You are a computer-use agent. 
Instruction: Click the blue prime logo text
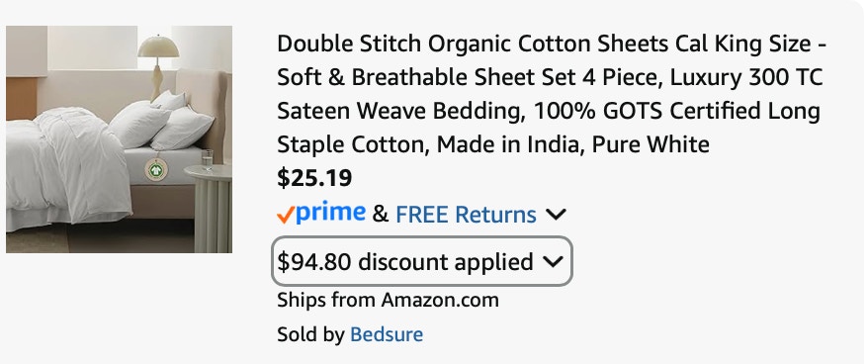tap(330, 213)
